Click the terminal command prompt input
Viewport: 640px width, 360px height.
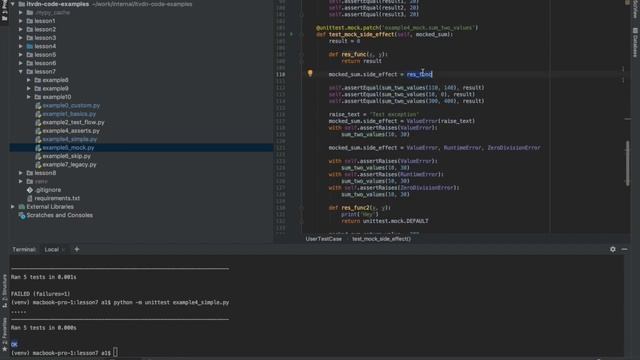click(116, 352)
